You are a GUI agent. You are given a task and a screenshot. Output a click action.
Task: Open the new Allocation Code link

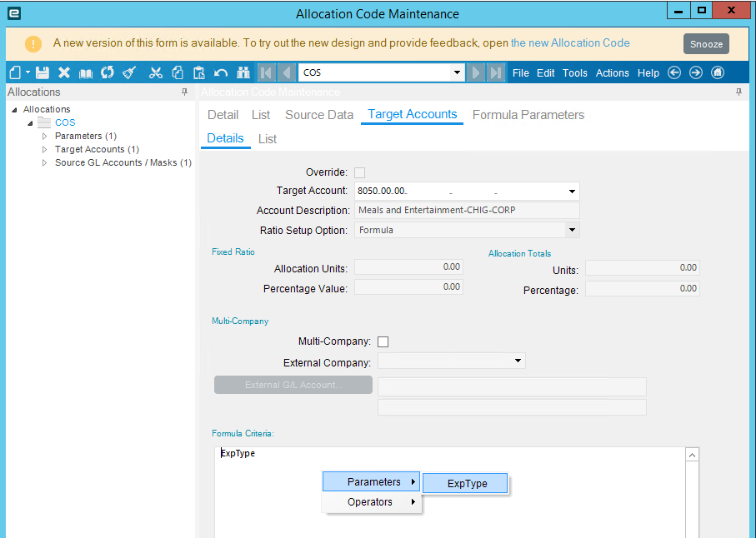click(x=570, y=42)
